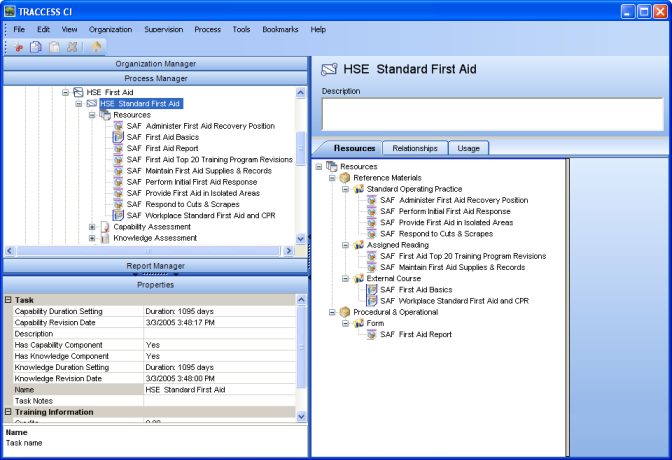The image size is (672, 460).
Task: Open the File menu
Action: tap(19, 30)
